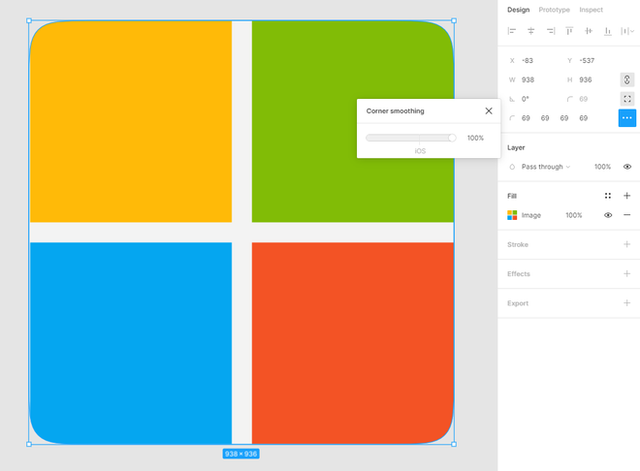Viewport: 640px width, 471px height.
Task: Edit the rotation field 0°
Action: pos(525,99)
